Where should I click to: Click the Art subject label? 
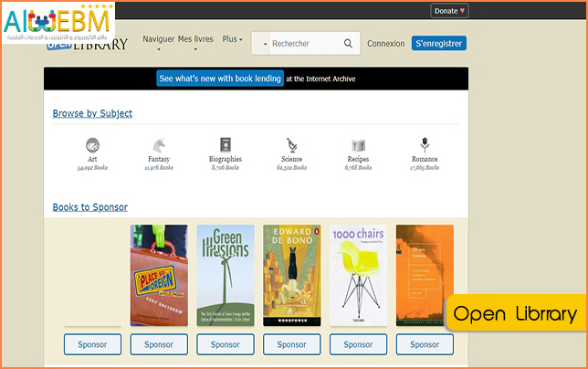[92, 159]
